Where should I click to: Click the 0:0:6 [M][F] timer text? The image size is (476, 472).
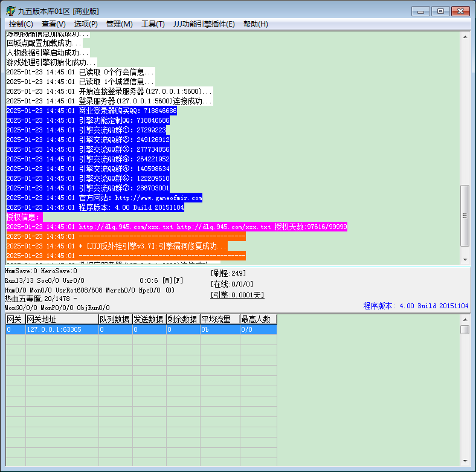[161, 280]
